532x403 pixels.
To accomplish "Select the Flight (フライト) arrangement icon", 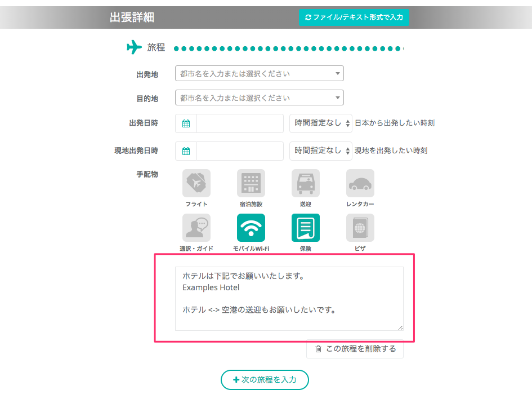I will pos(196,183).
